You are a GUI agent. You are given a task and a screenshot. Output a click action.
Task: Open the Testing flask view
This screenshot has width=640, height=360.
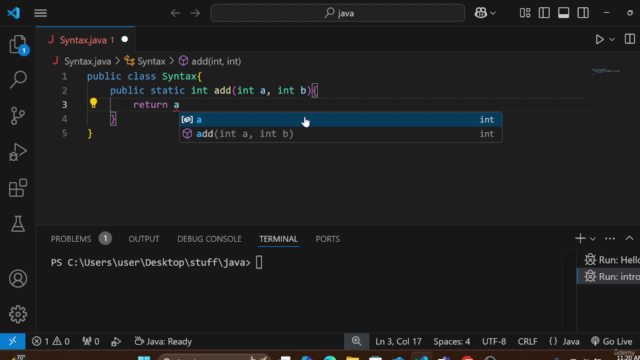pos(18,224)
